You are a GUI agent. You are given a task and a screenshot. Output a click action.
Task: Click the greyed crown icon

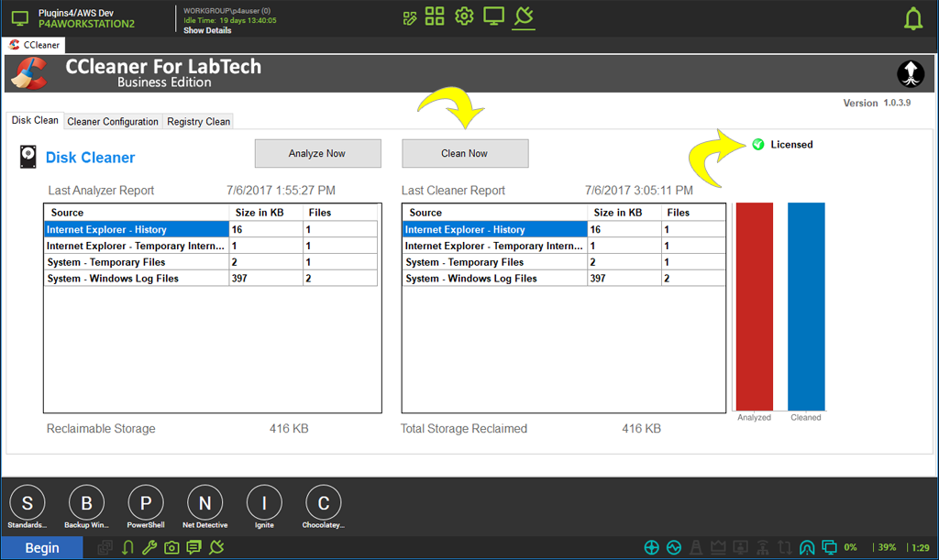pyautogui.click(x=718, y=547)
